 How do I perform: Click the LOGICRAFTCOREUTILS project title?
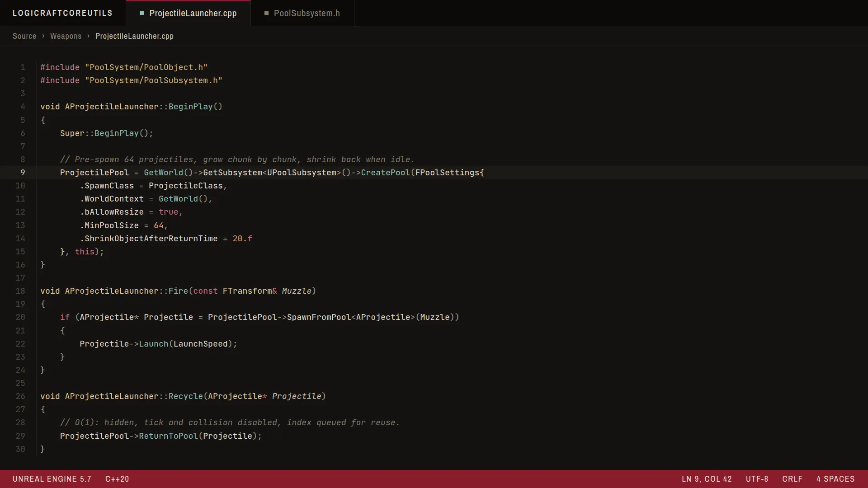tap(62, 13)
